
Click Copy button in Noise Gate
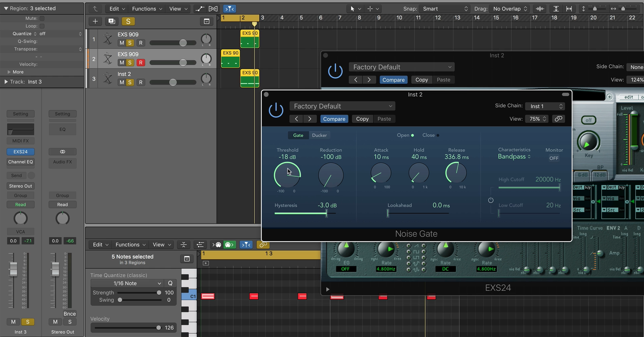pos(362,119)
